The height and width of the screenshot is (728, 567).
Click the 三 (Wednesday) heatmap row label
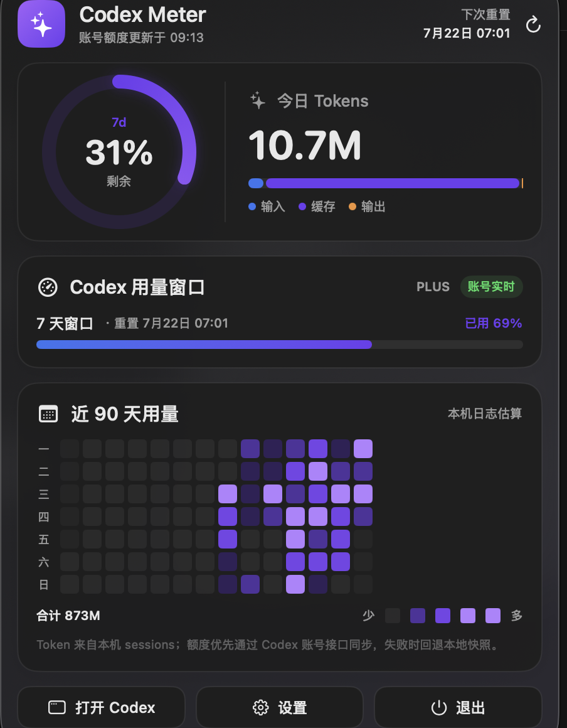coord(44,494)
